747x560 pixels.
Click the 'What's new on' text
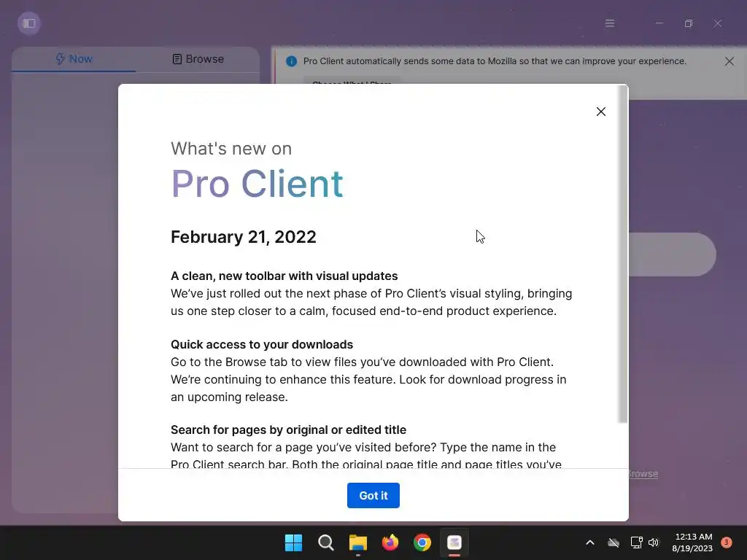click(x=231, y=149)
